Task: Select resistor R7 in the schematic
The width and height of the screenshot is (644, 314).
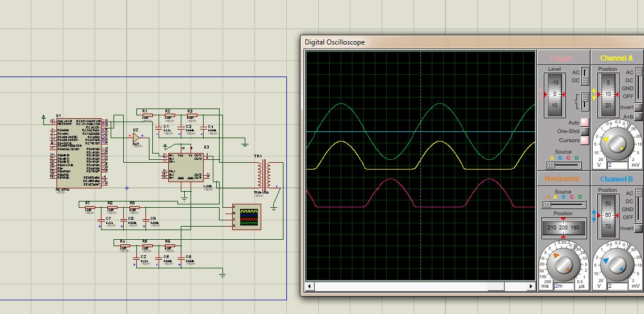Action: point(90,208)
